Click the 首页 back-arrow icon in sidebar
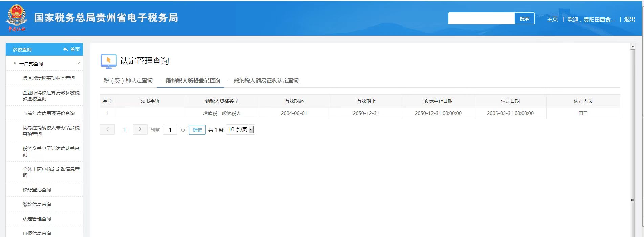This screenshot has height=237, width=644. click(x=65, y=49)
